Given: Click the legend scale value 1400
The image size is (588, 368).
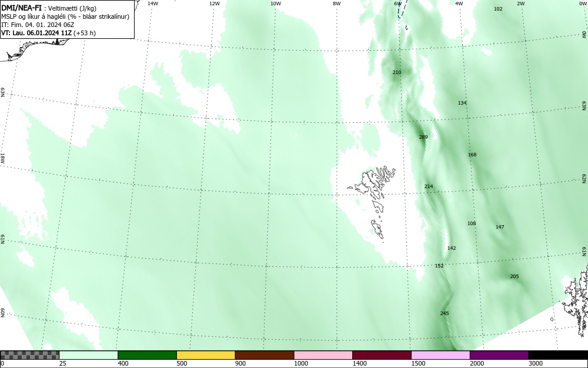Looking at the screenshot, I should pos(359,363).
